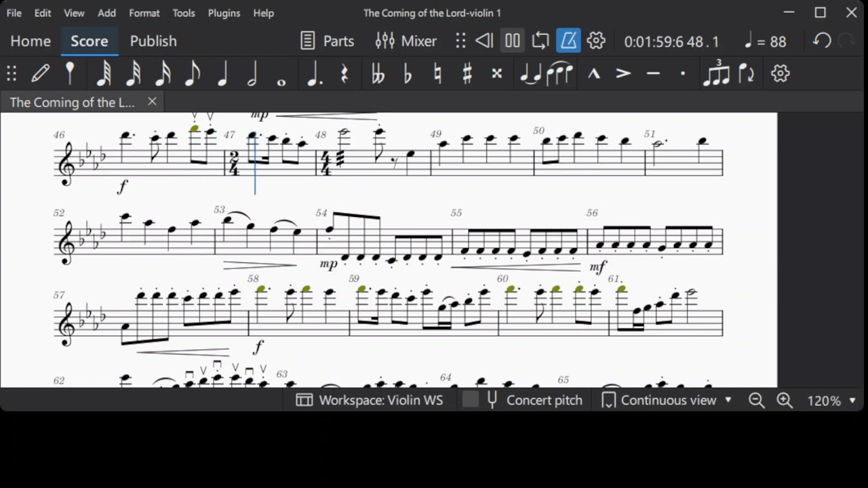This screenshot has width=868, height=488.
Task: Add accent articulation
Action: 624,73
